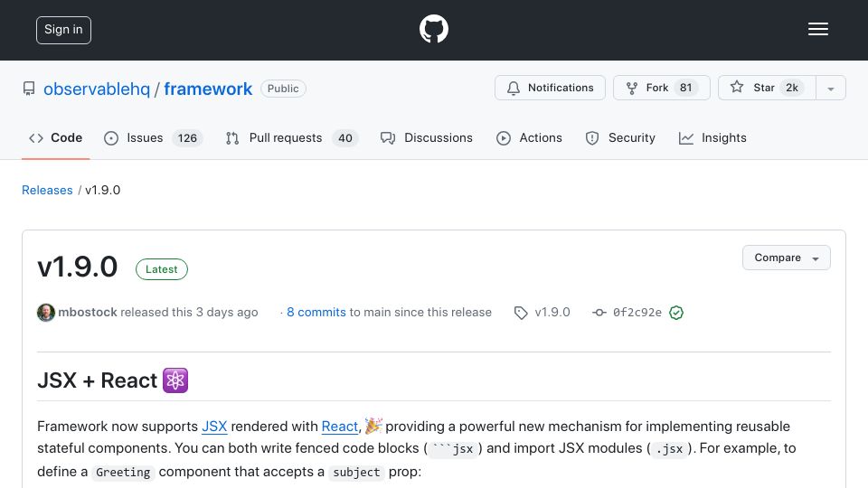Click the Notifications bell button
Viewport: 868px width, 488px height.
550,88
